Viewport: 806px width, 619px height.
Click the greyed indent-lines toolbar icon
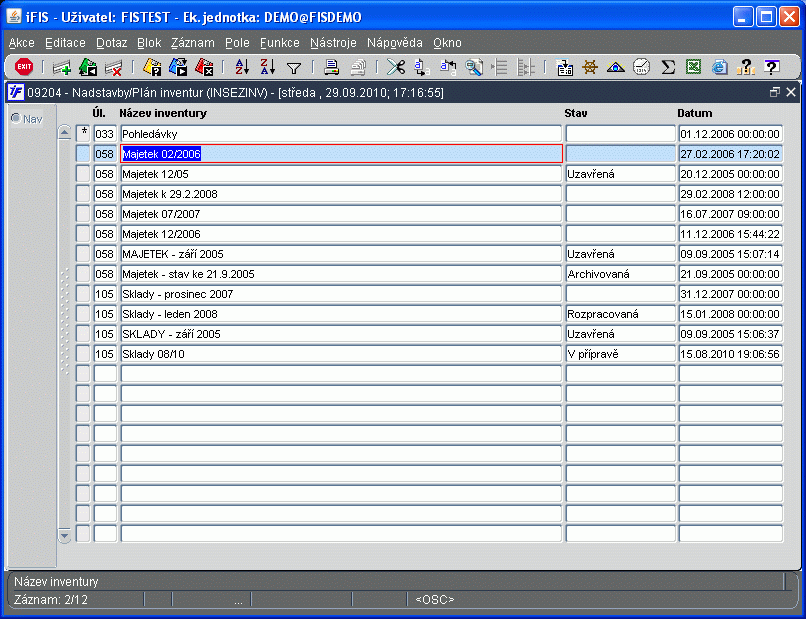tap(500, 67)
